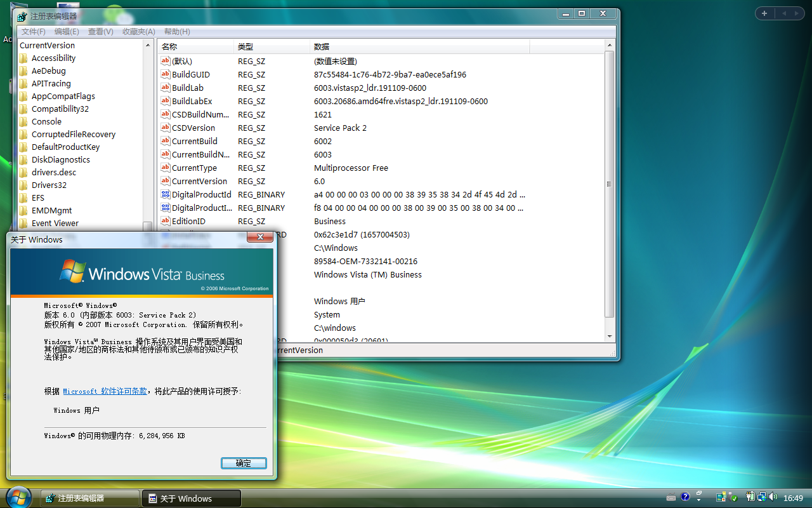
Task: Click the 'Service Pack 2' data cell
Action: pos(340,128)
